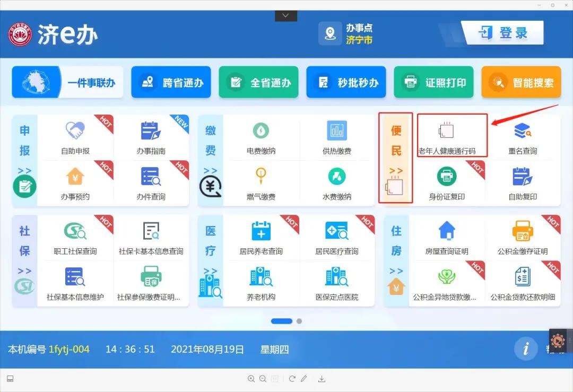Change office location 济宁市
573x392 pixels.
point(359,40)
